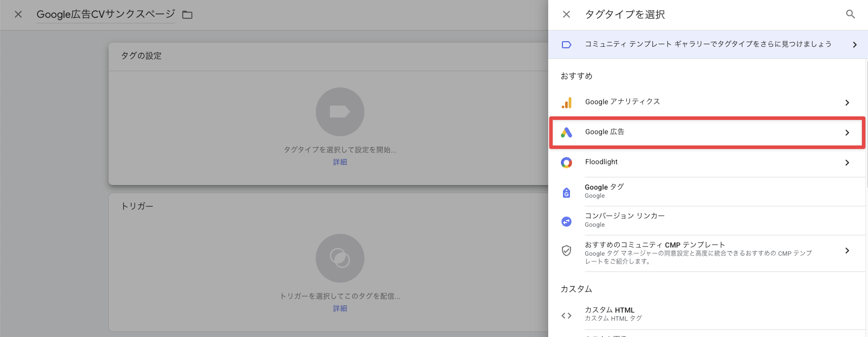Click the tag name field Google広告CVサンクスページ

[106, 14]
